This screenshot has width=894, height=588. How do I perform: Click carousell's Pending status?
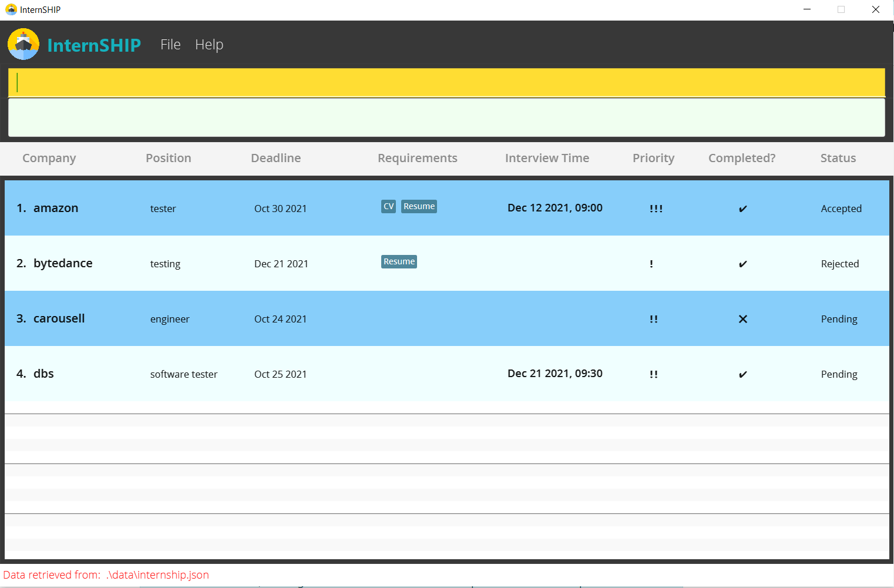click(x=839, y=319)
